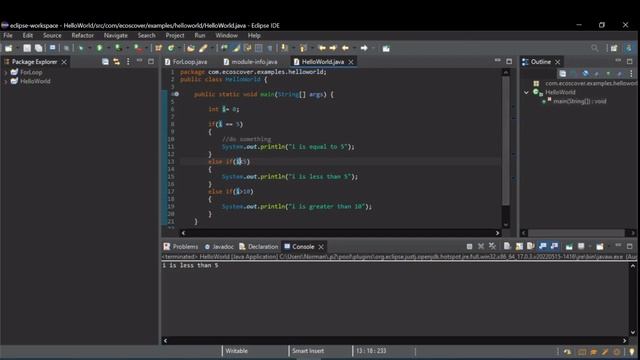Switch to the Declaration tab
This screenshot has height=360, width=640.
(258, 247)
